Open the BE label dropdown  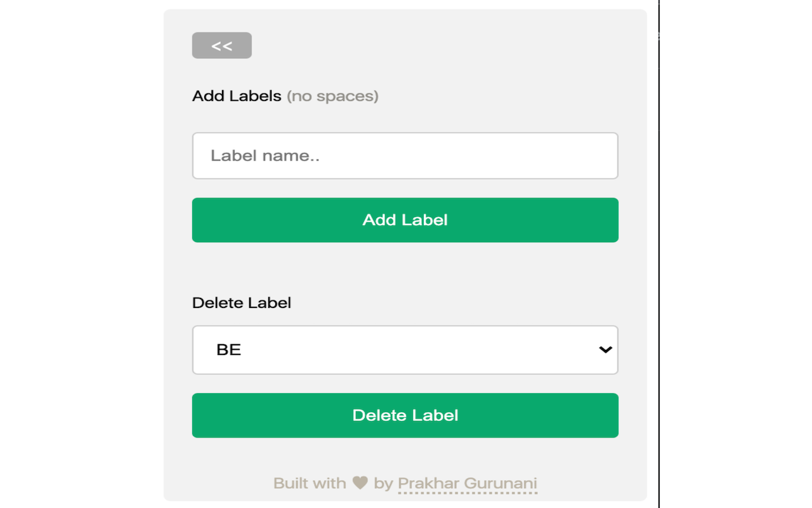click(x=405, y=350)
